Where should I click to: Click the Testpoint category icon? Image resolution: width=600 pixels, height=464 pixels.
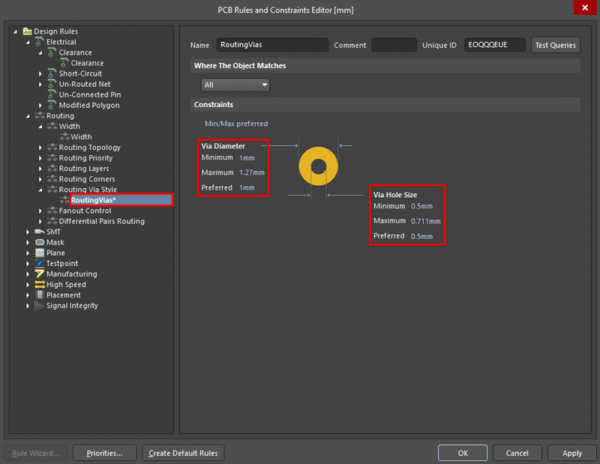point(39,263)
